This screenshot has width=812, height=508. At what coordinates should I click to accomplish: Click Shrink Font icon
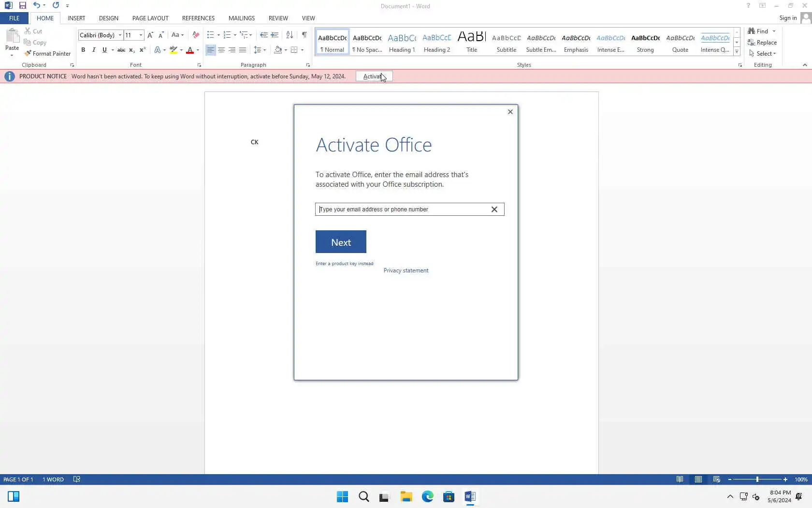[161, 35]
